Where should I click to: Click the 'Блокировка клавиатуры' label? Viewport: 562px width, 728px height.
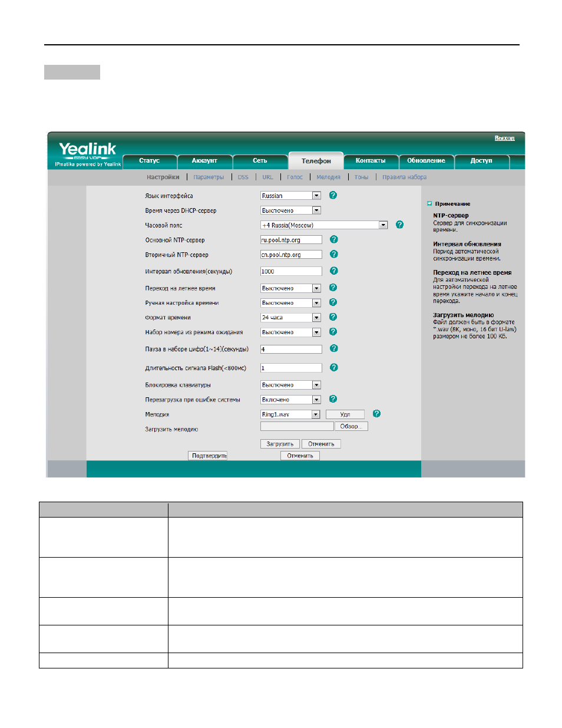(178, 385)
